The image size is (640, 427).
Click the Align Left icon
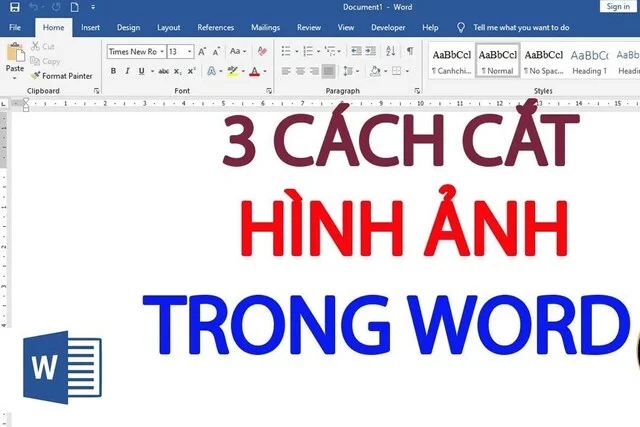point(286,71)
